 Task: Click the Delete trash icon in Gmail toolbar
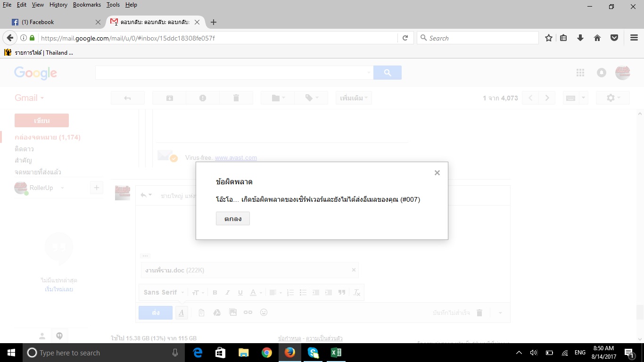tap(236, 98)
